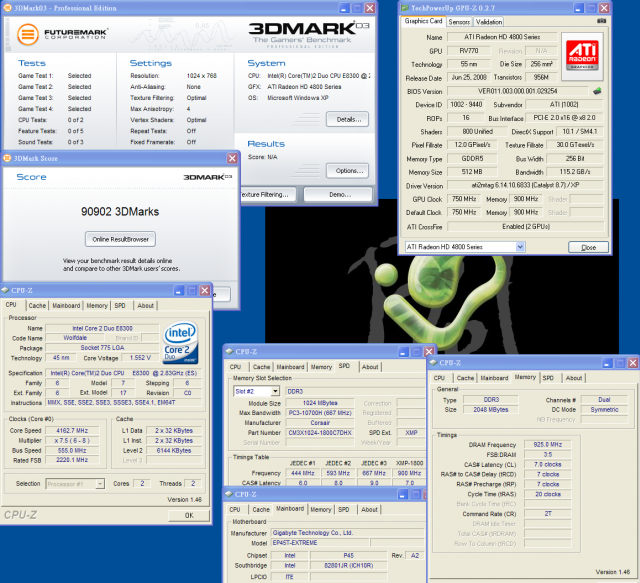Click title icon of CPU-Z SPD window

click(229, 351)
